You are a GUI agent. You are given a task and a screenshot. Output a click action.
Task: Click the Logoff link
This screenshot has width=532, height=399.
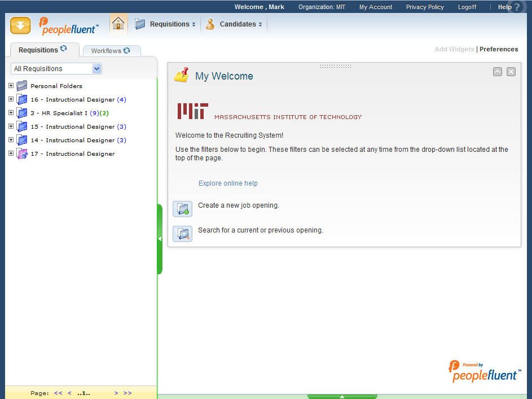(467, 7)
